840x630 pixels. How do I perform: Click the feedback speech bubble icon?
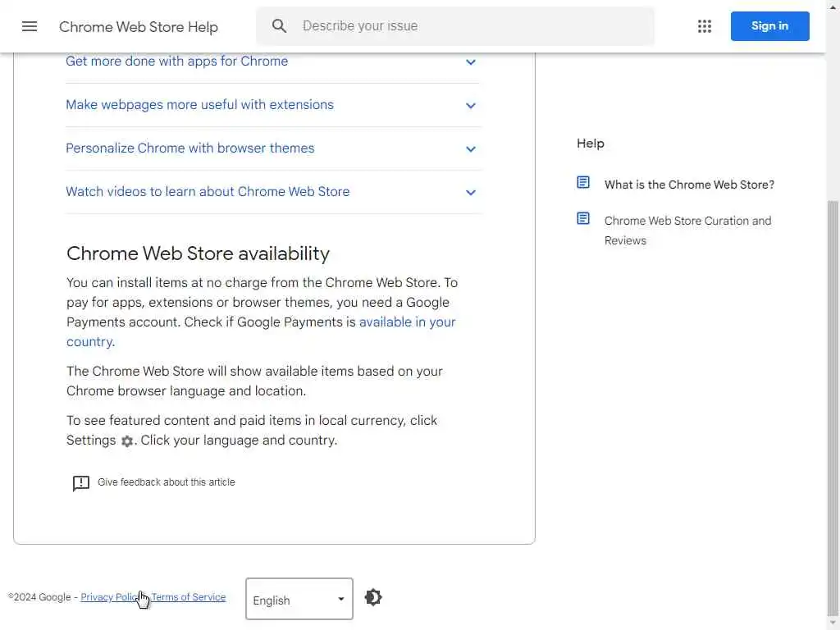click(80, 483)
